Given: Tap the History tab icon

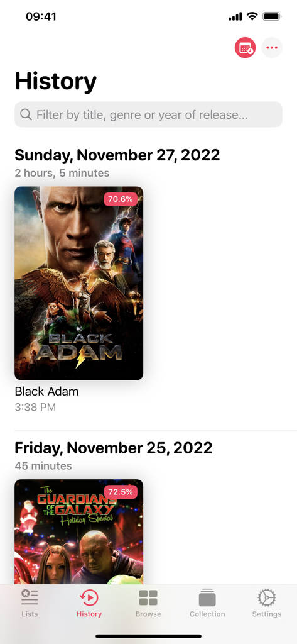Looking at the screenshot, I should pos(89,597).
